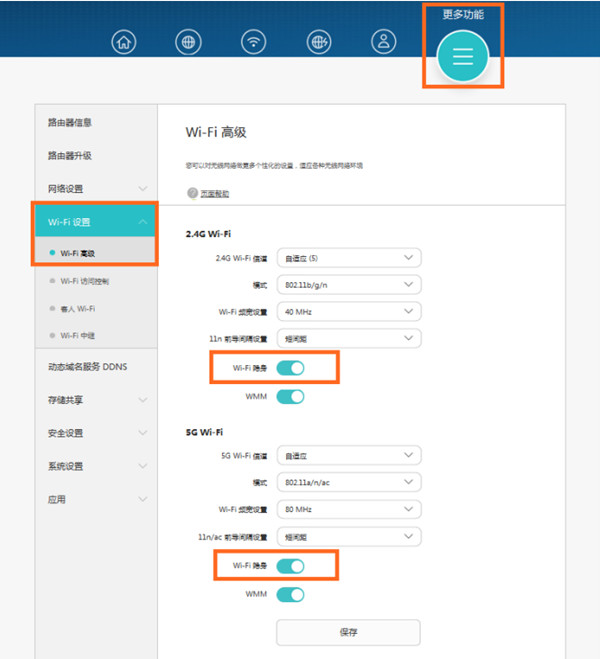The width and height of the screenshot is (600, 659).
Task: Expand the 网络设置 sidebar section
Action: pos(96,189)
